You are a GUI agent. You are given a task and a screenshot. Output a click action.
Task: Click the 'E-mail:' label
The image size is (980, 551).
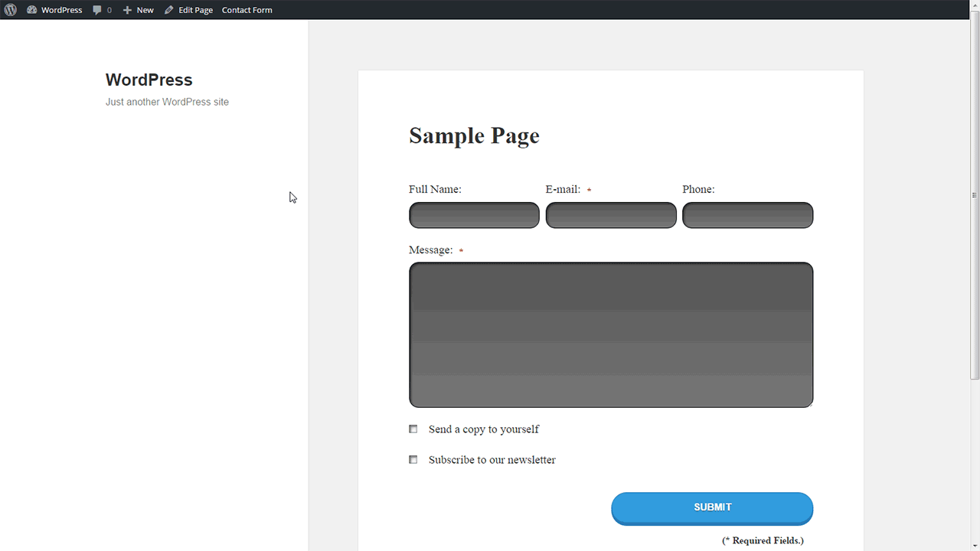pos(563,189)
